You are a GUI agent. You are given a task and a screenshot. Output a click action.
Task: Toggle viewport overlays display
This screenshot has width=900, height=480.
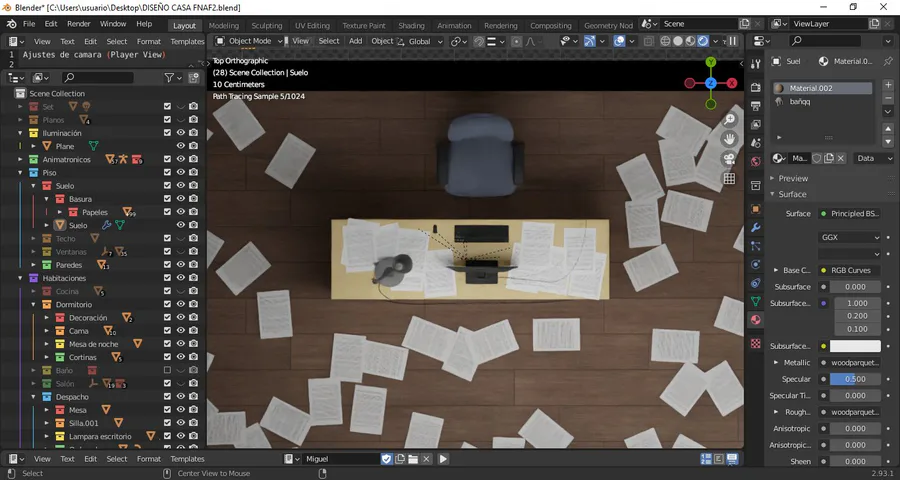[x=619, y=41]
